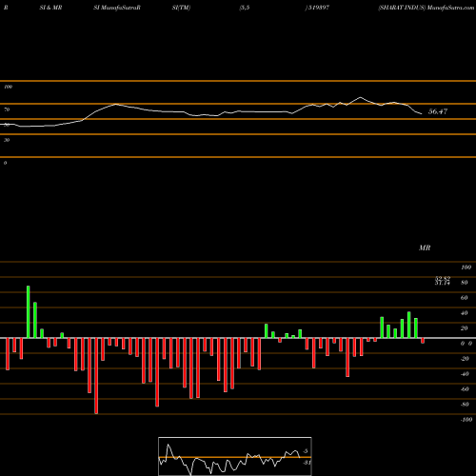Click the (SHARAT INDUS) stock name text

point(402,8)
